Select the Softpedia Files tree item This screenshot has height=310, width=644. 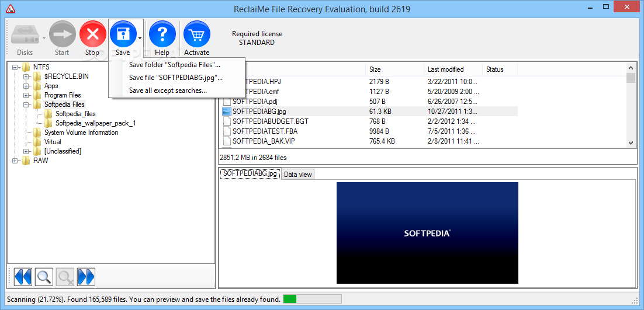click(x=64, y=105)
